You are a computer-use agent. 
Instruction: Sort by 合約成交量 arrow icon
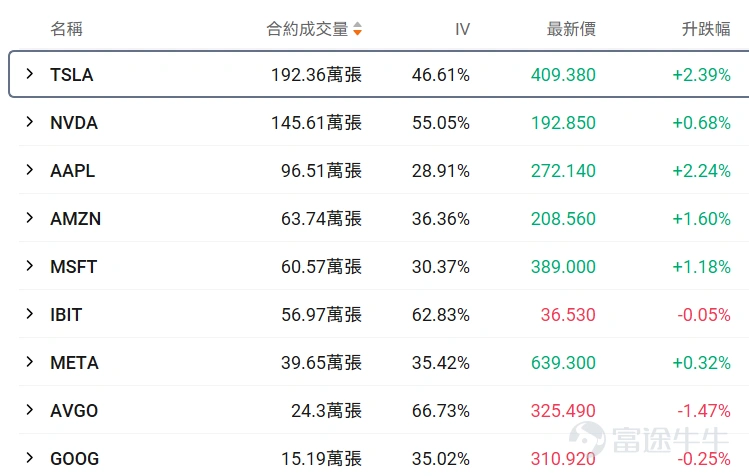[x=357, y=29]
